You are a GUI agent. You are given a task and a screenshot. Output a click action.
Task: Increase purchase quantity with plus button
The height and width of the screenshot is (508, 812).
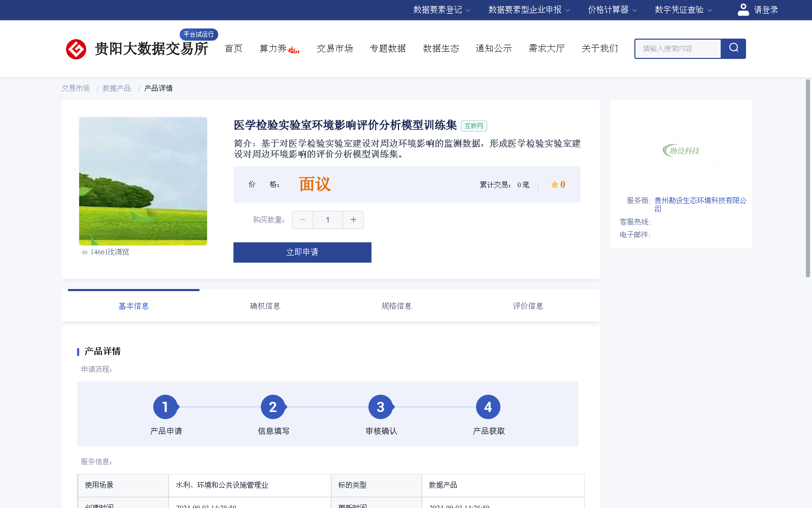(353, 220)
